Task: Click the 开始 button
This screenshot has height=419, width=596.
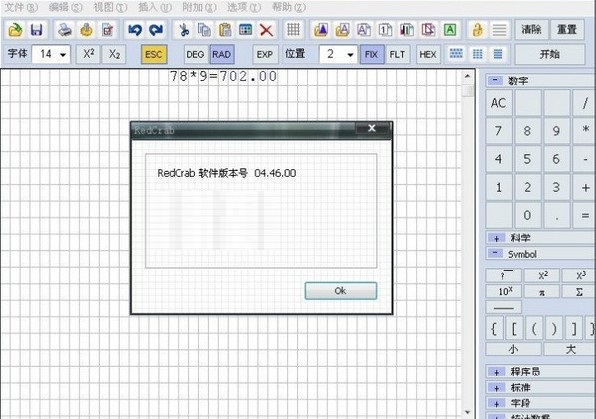Action: (550, 54)
